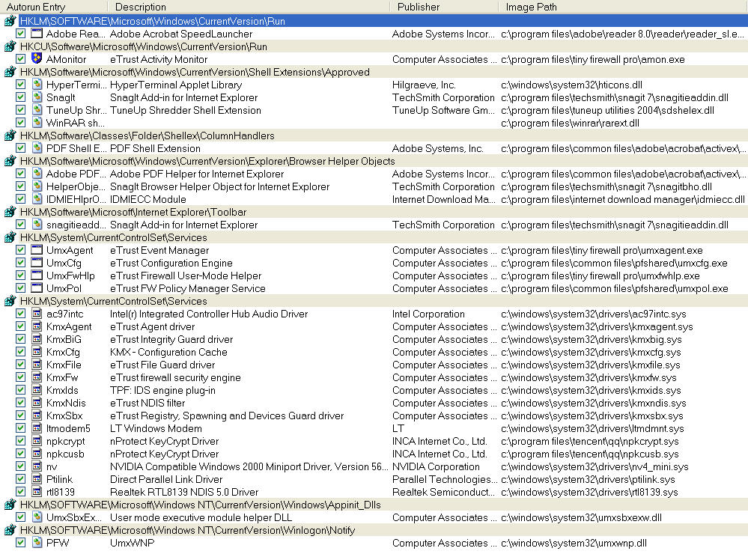Sort by the Image Path column header
Viewport: 748px width, 560px height.
tap(623, 7)
